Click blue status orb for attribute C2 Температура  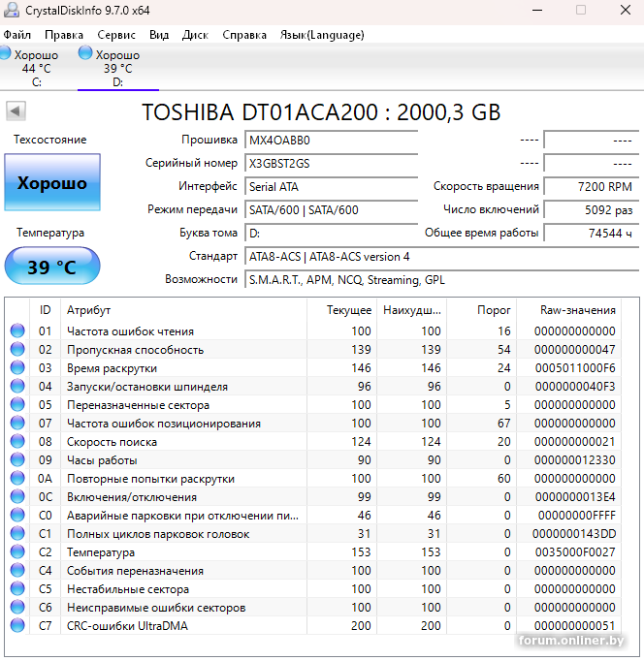pos(17,552)
